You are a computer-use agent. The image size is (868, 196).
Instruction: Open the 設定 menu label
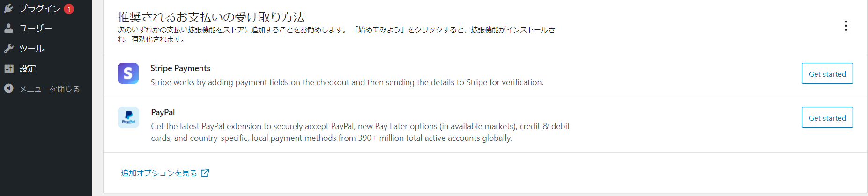pyautogui.click(x=27, y=69)
